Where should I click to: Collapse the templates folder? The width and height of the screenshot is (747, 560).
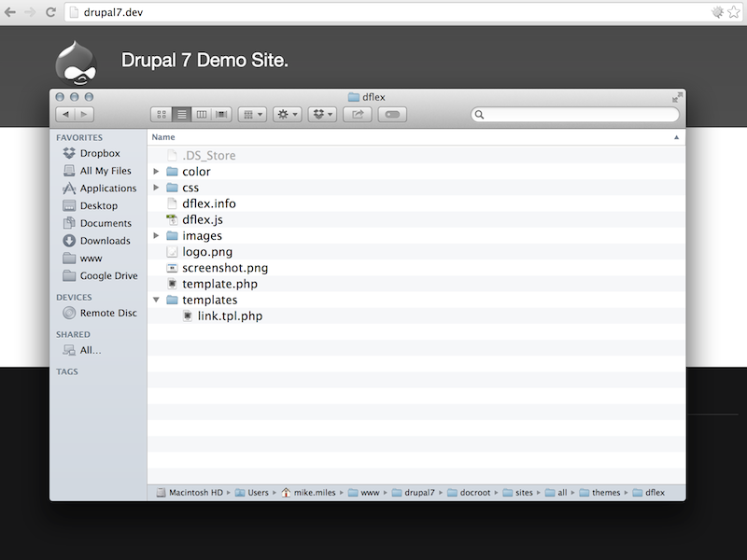[157, 300]
